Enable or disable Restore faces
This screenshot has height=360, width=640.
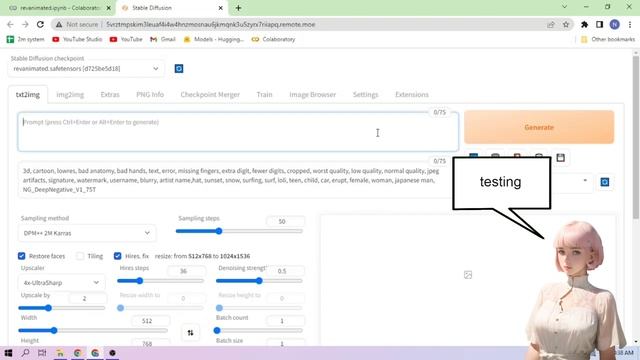(22, 256)
